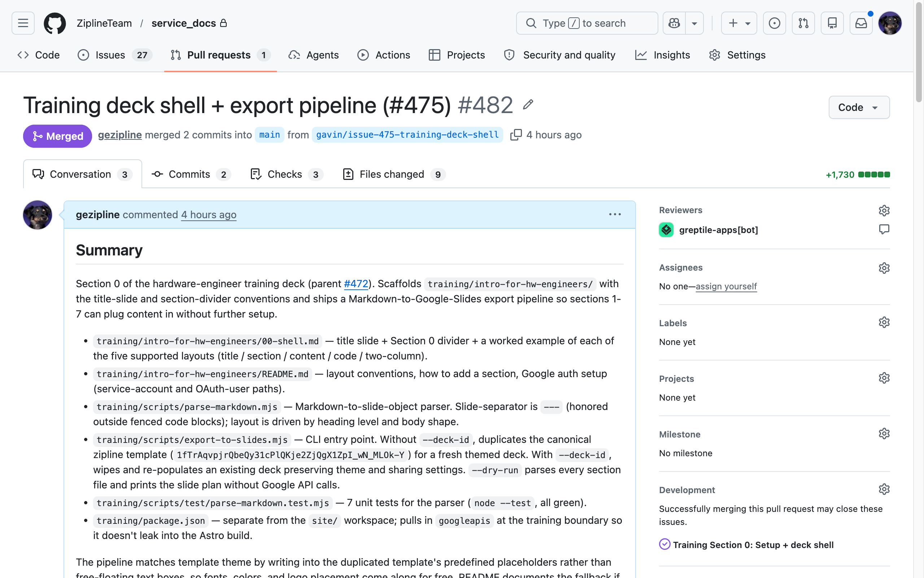This screenshot has height=578, width=924.
Task: Open Projects settings gear in sidebar
Action: tap(884, 378)
